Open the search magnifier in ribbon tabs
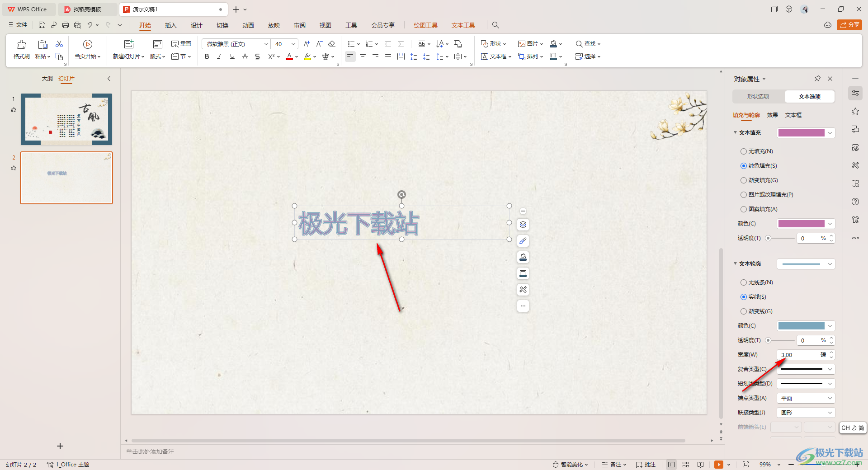The image size is (868, 470). click(x=495, y=25)
